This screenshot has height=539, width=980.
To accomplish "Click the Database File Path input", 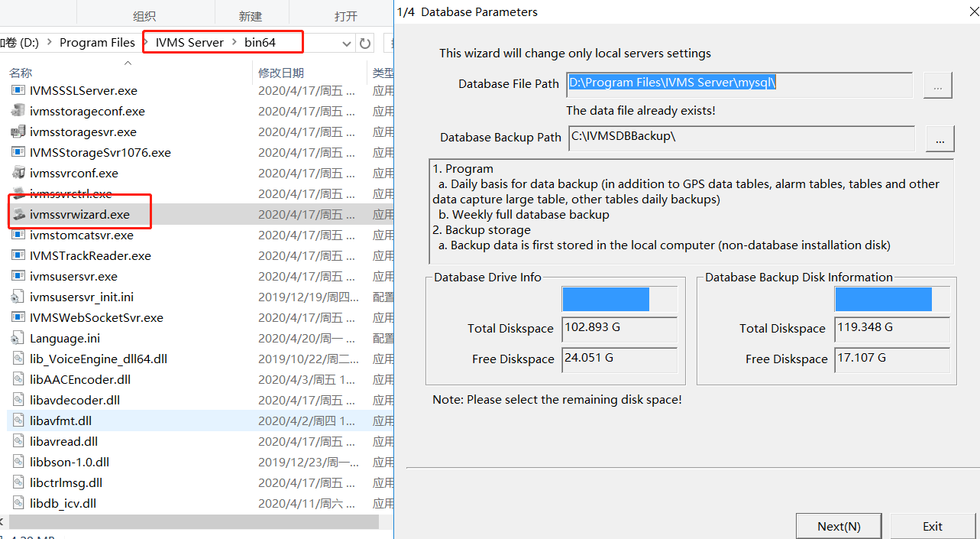I will [739, 85].
